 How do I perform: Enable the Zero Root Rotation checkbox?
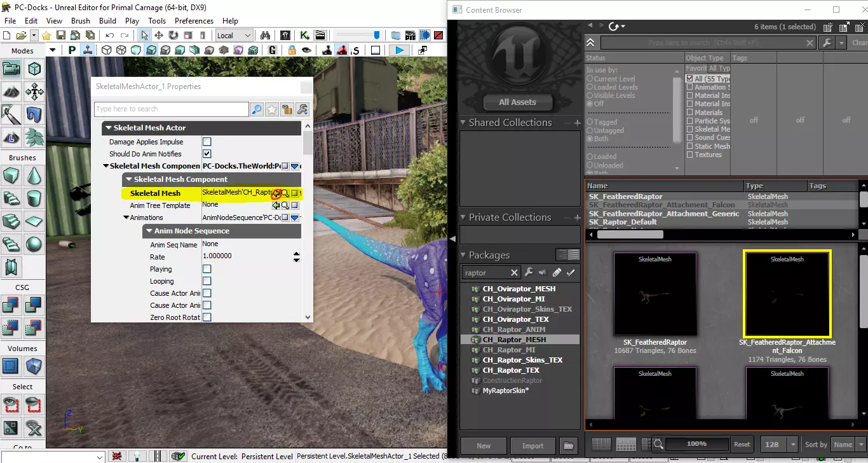(207, 317)
